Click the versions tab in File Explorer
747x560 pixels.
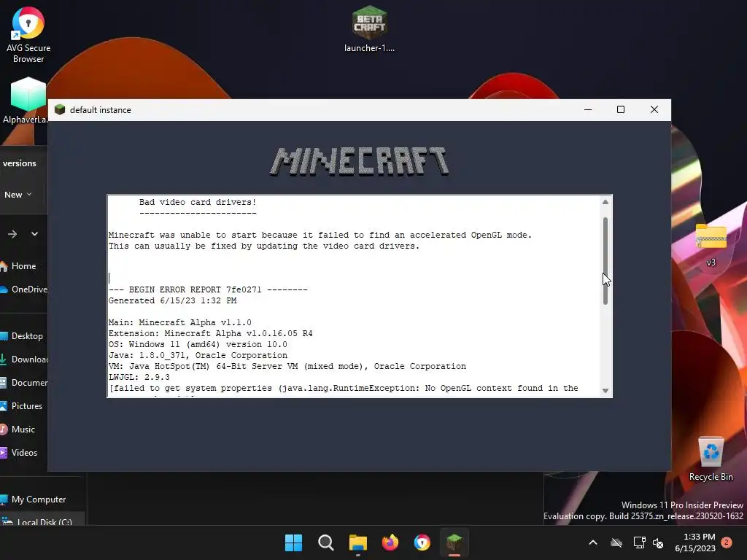coord(19,163)
